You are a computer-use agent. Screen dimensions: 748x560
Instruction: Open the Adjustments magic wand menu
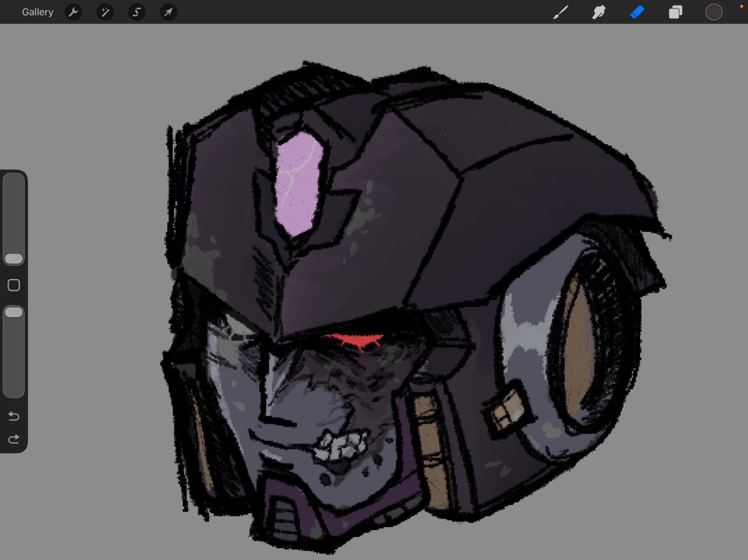(105, 12)
